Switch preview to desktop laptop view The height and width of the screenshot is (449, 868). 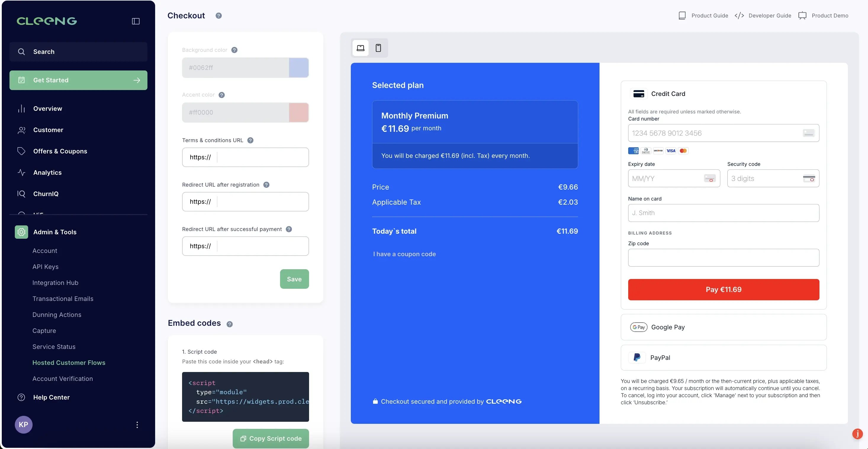coord(361,48)
